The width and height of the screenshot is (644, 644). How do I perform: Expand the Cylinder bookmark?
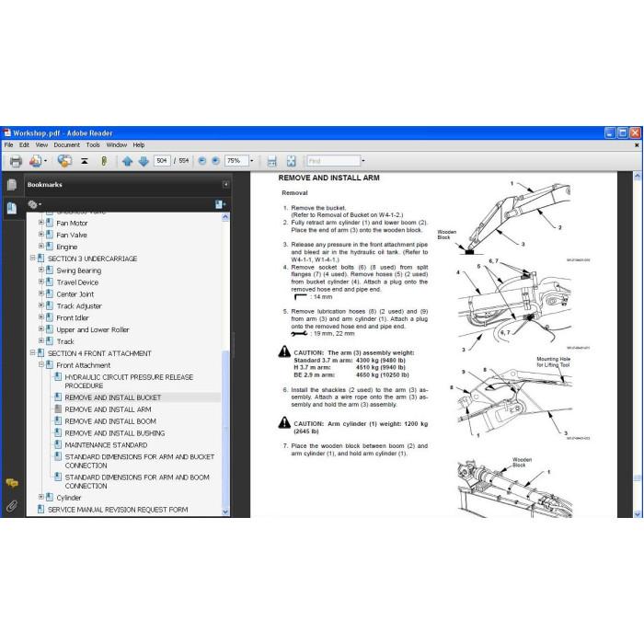[x=41, y=497]
